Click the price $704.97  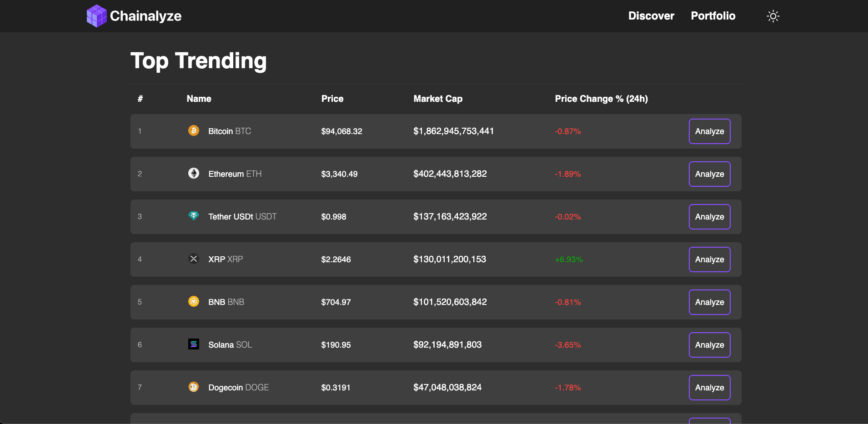(336, 302)
